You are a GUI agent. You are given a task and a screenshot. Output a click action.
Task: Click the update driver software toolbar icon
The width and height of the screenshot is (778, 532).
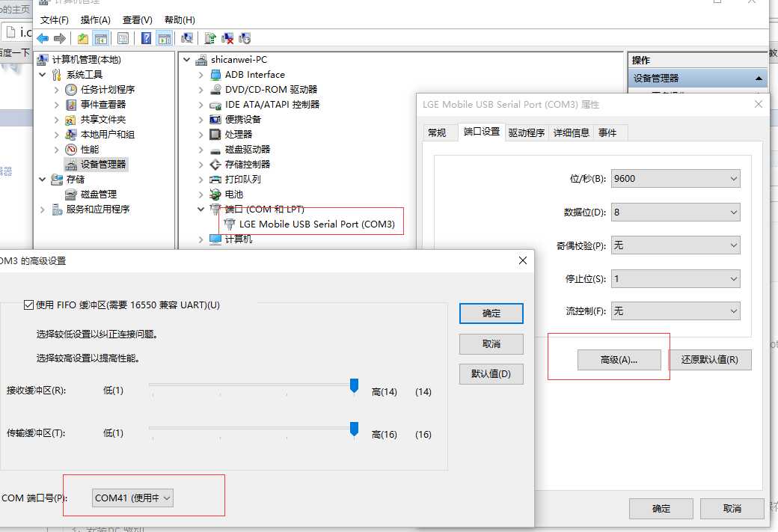210,38
